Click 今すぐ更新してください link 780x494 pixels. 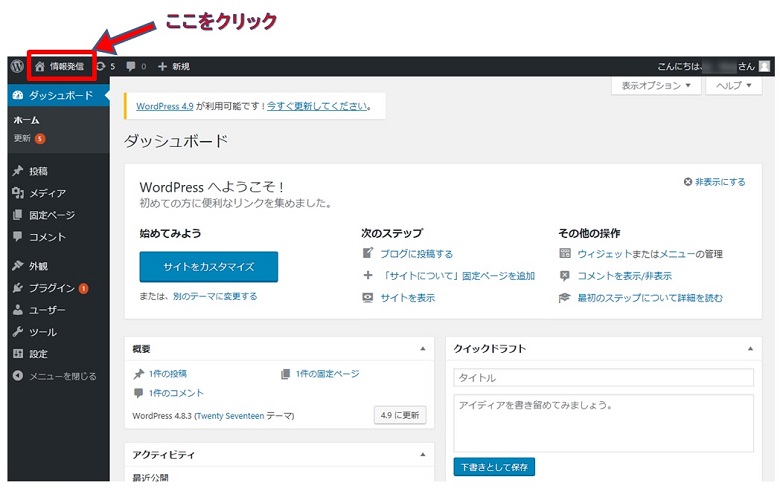tap(317, 106)
